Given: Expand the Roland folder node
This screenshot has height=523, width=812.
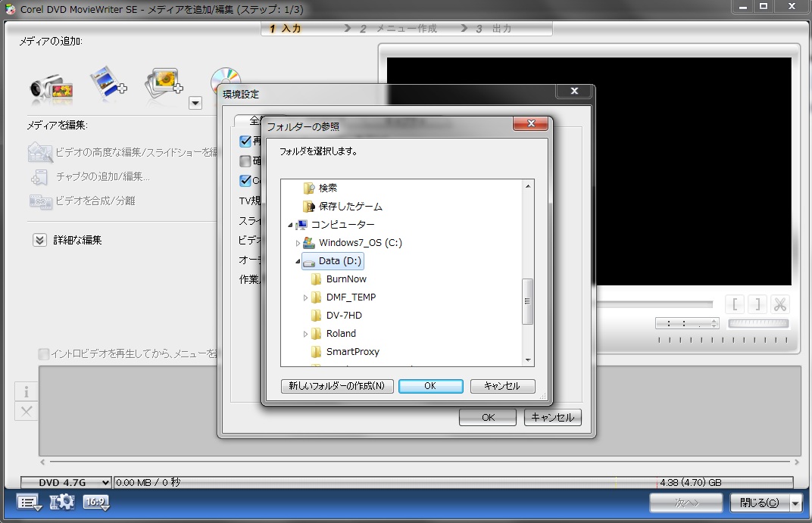Looking at the screenshot, I should [x=305, y=335].
